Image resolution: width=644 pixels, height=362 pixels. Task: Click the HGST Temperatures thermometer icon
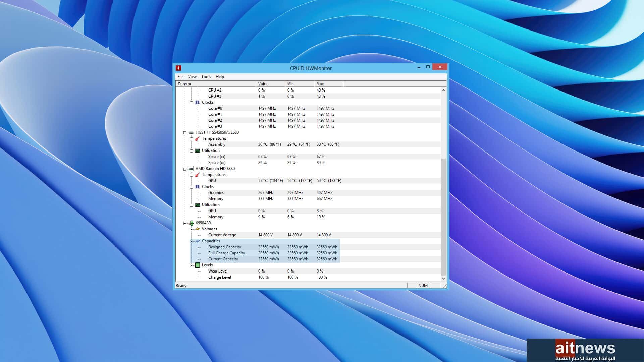(198, 138)
